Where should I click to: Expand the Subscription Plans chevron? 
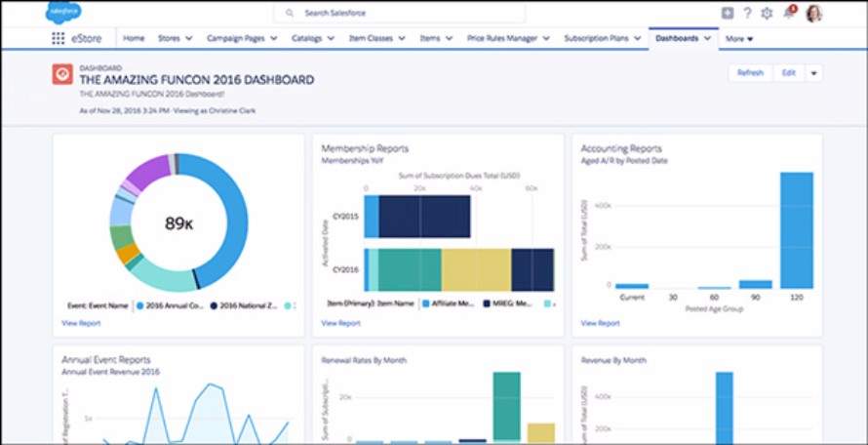(x=638, y=39)
